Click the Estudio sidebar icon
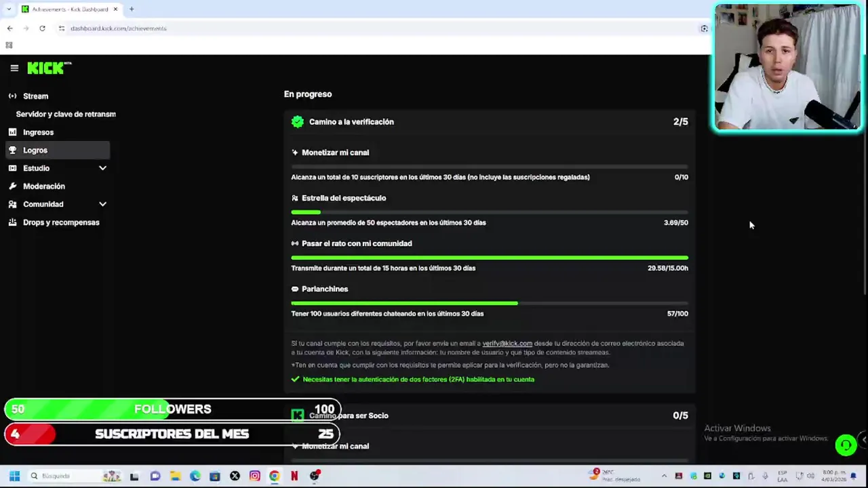 12,168
